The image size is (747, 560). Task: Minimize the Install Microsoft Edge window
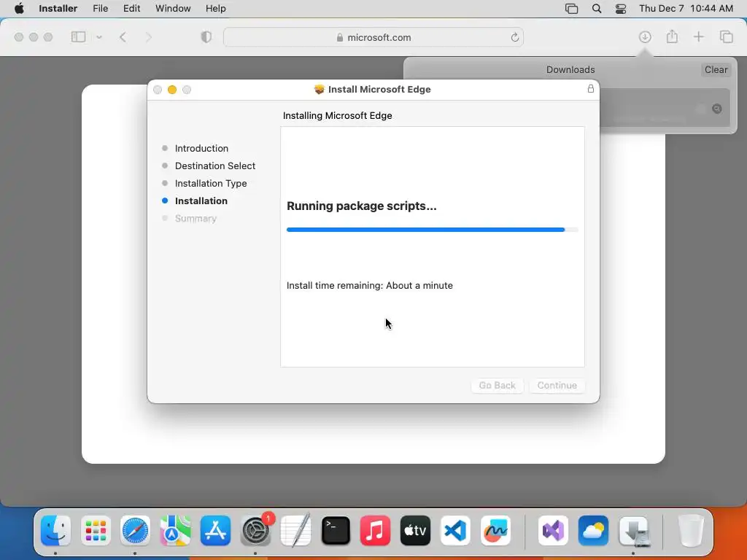tap(172, 90)
